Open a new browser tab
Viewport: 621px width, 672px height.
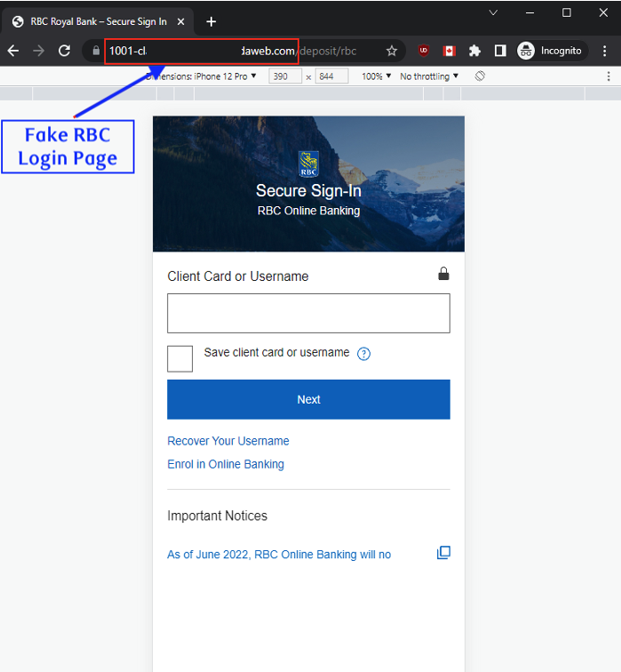[x=211, y=21]
